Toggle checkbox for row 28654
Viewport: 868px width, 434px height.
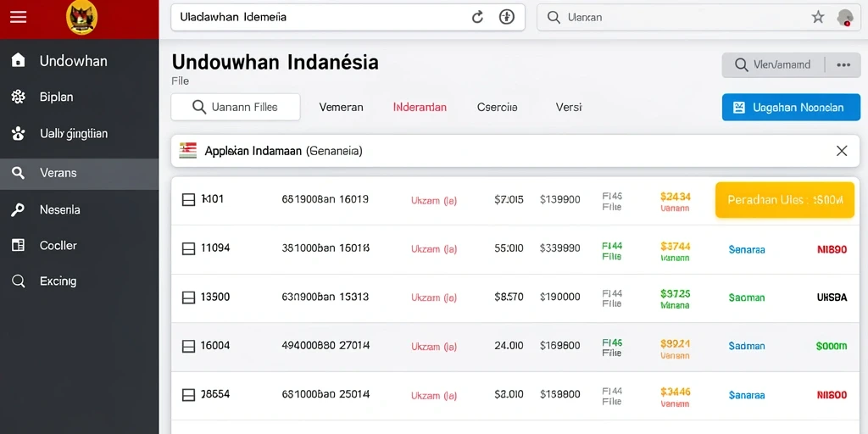(188, 395)
